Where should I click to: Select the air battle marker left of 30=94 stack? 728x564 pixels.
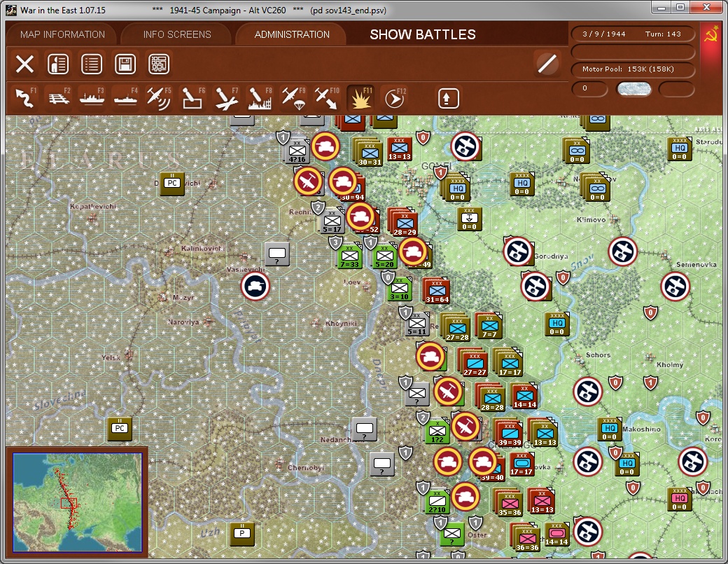click(x=308, y=181)
